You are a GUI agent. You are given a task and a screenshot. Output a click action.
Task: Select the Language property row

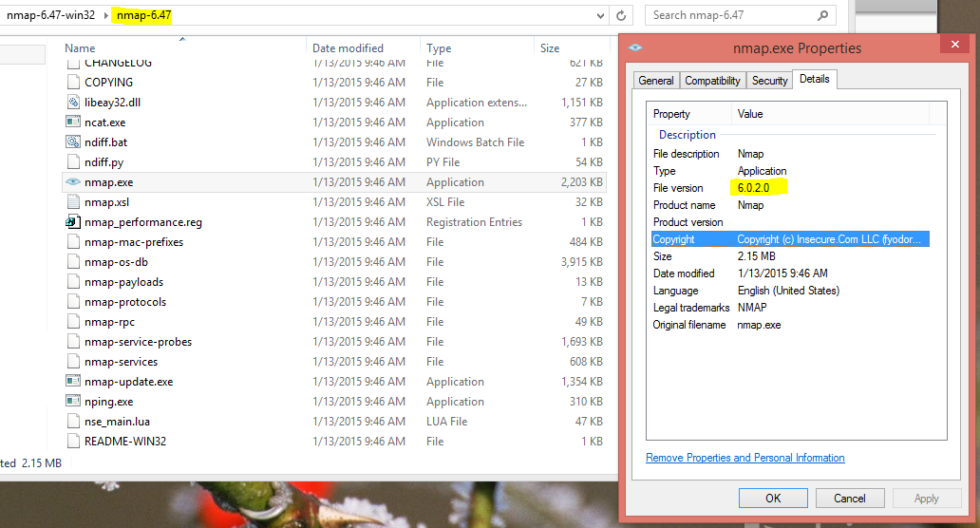click(790, 291)
